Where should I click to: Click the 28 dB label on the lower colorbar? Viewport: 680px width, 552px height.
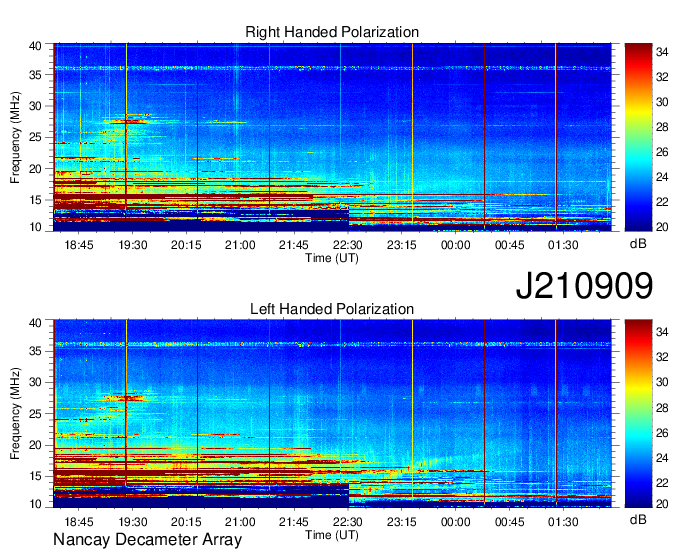click(x=662, y=407)
